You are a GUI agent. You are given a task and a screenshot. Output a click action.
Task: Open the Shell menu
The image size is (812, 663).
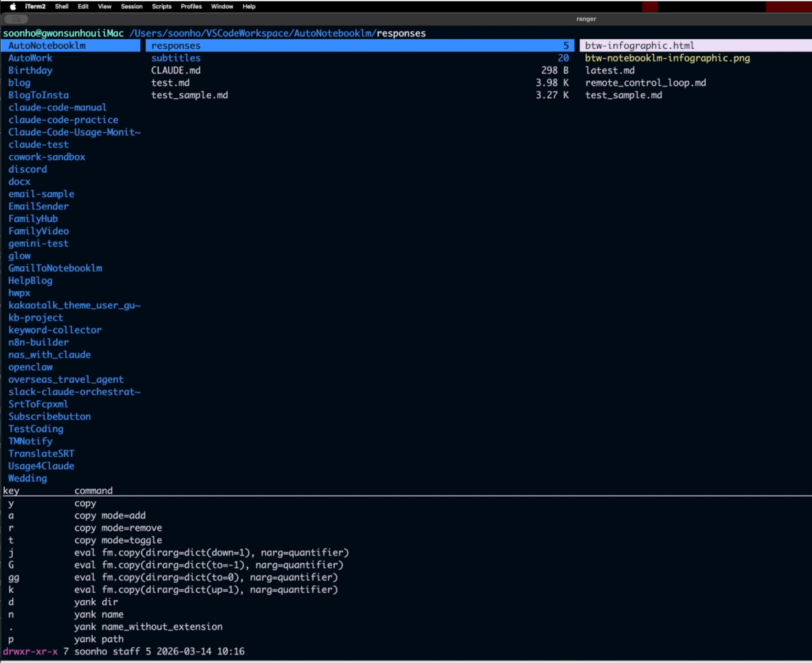click(62, 6)
